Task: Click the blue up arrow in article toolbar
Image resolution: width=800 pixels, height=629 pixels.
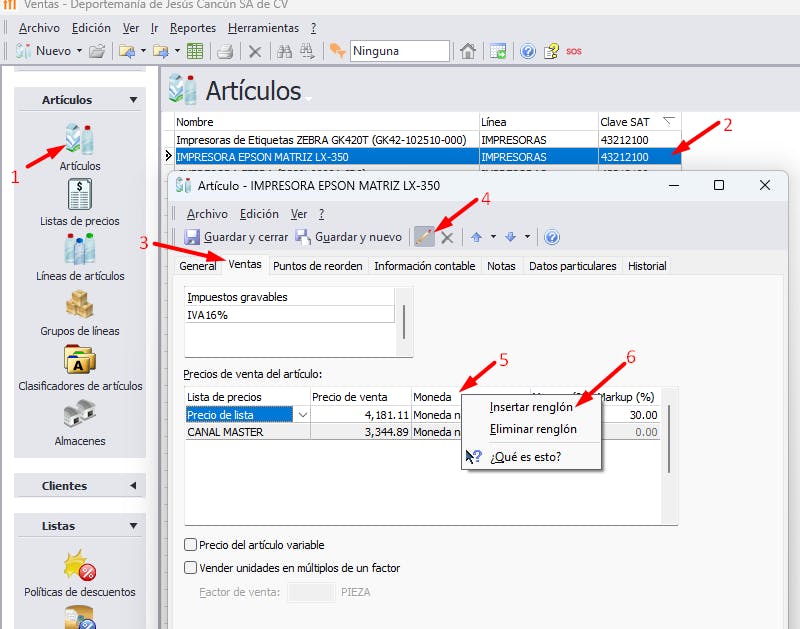Action: [477, 237]
